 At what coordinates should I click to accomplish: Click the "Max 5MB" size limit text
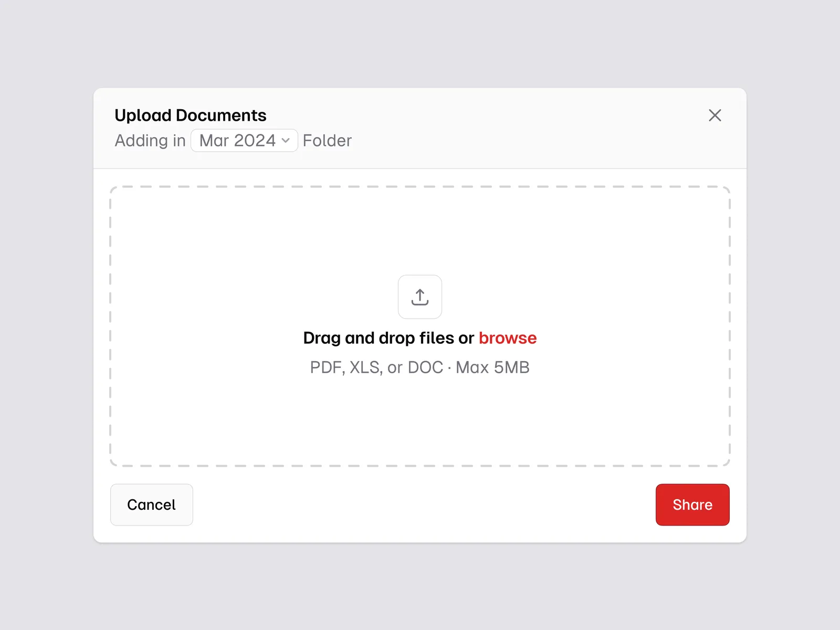492,367
